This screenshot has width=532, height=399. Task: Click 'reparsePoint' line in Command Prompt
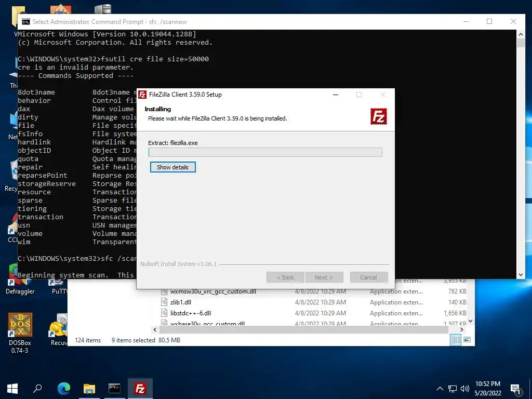click(43, 176)
